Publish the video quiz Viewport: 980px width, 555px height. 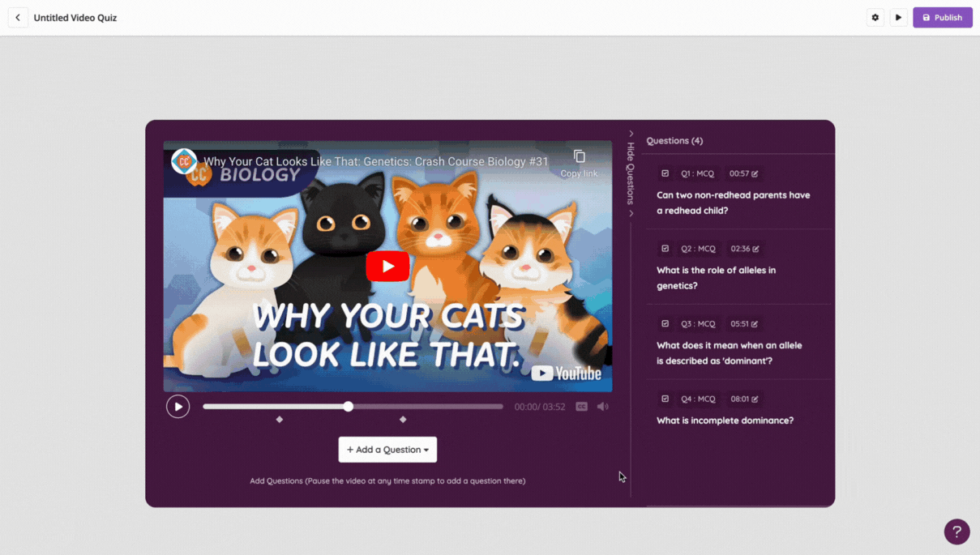[x=943, y=17]
